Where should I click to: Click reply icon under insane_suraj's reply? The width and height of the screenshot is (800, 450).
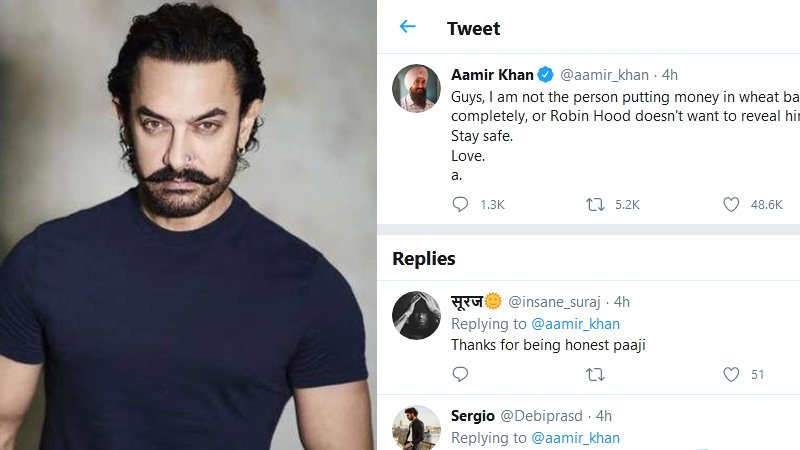pos(460,374)
